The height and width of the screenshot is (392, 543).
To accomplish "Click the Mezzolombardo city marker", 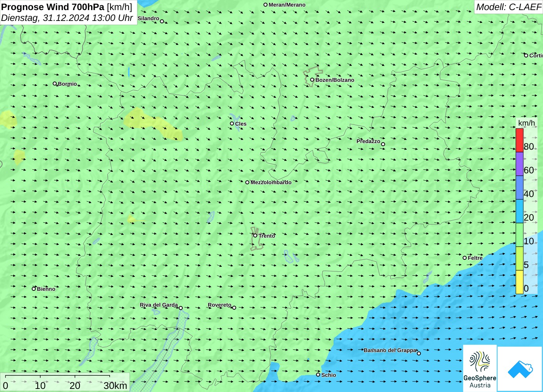I will click(247, 182).
